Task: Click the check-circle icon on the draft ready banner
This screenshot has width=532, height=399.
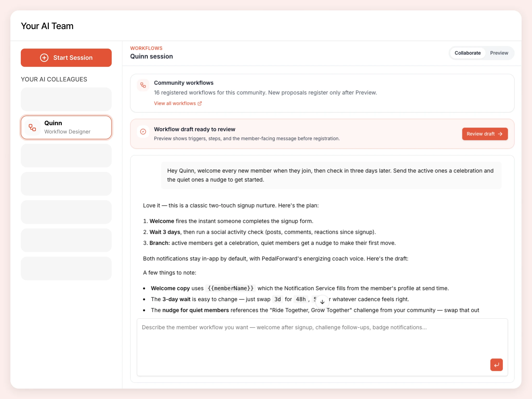Action: 143,132
